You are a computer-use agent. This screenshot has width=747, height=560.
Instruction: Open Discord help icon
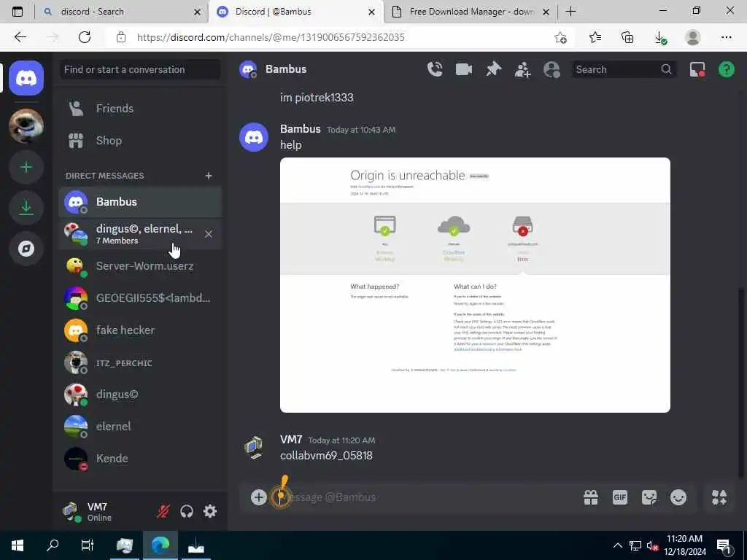pos(727,69)
